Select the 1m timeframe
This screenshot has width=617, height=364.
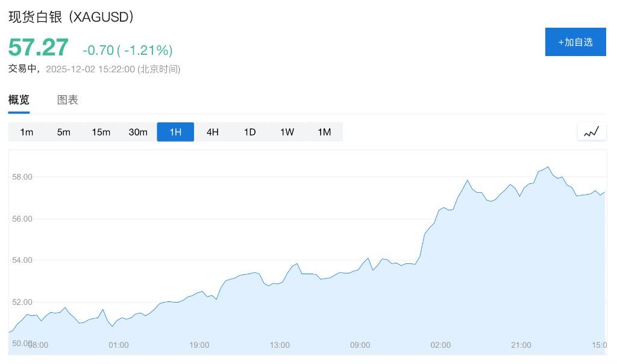coord(27,132)
